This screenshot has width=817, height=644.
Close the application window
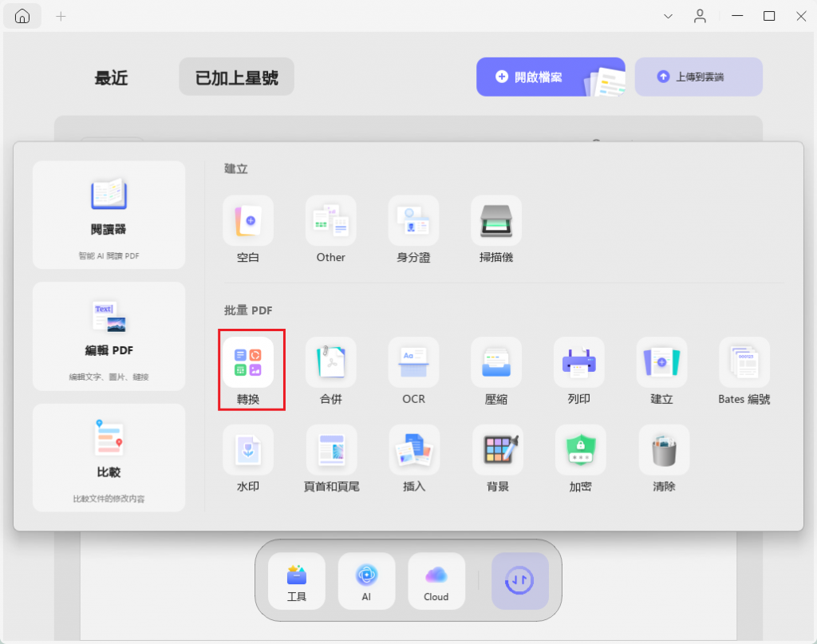click(x=801, y=16)
